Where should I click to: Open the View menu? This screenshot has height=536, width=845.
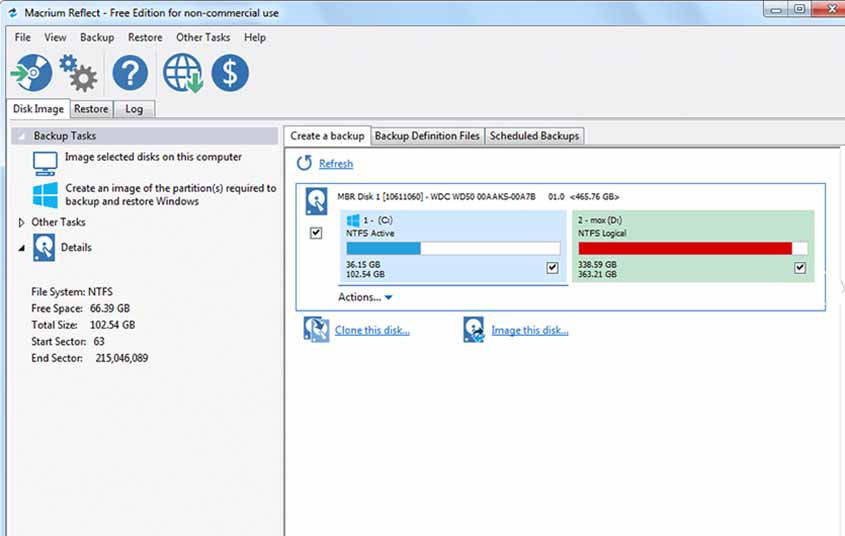tap(55, 37)
